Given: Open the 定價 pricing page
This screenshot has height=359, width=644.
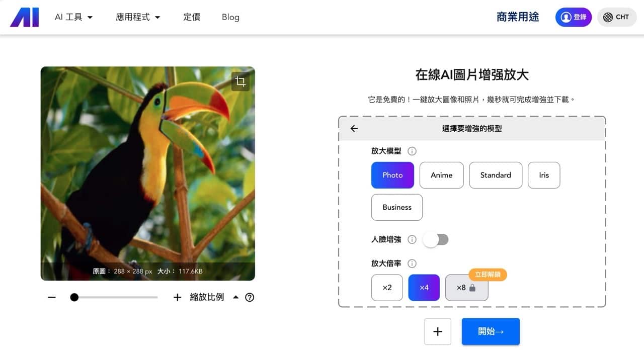Looking at the screenshot, I should pos(191,17).
